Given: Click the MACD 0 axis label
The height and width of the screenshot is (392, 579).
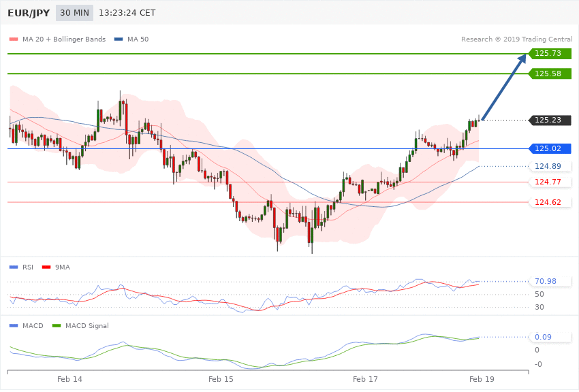Looking at the screenshot, I should [537, 350].
